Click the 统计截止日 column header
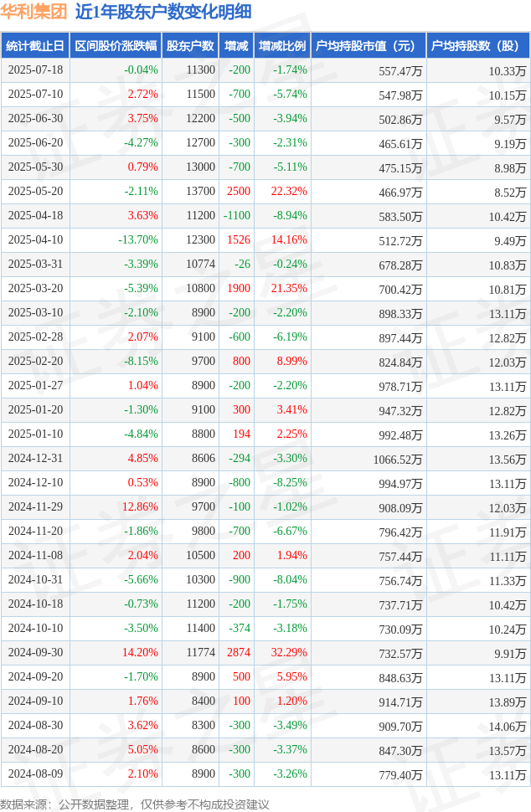 point(34,45)
